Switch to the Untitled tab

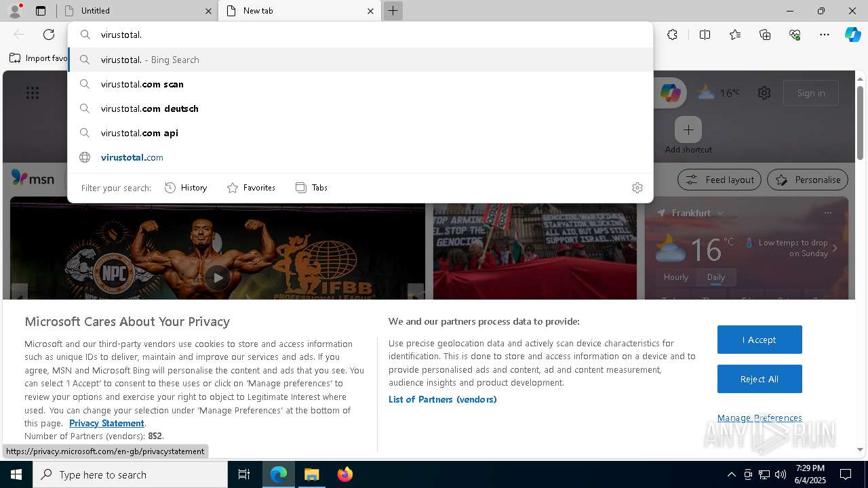[x=136, y=11]
